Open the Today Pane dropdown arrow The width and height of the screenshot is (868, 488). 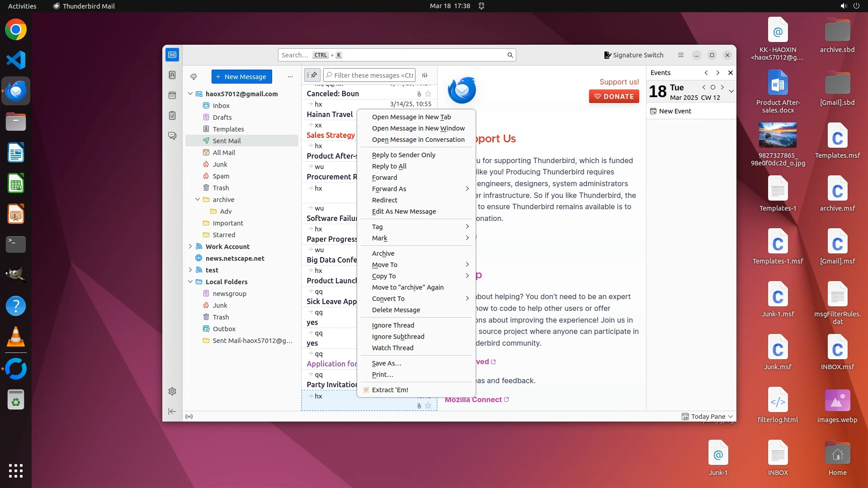(731, 417)
